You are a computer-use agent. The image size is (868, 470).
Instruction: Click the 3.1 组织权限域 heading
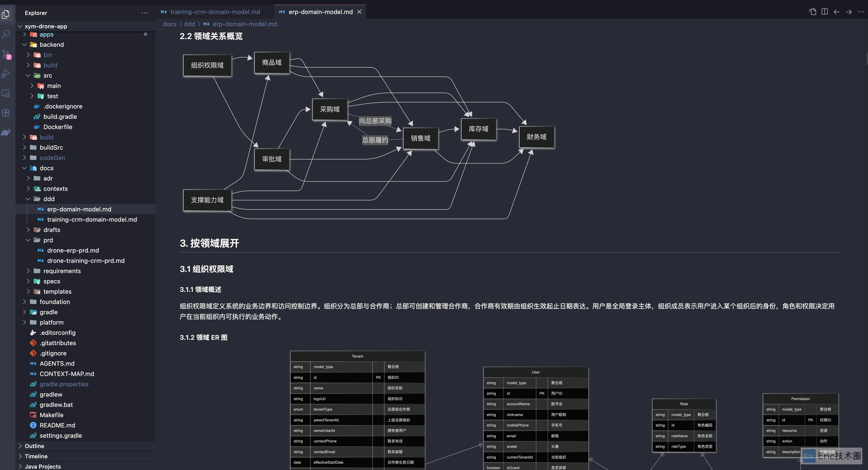[x=207, y=269]
